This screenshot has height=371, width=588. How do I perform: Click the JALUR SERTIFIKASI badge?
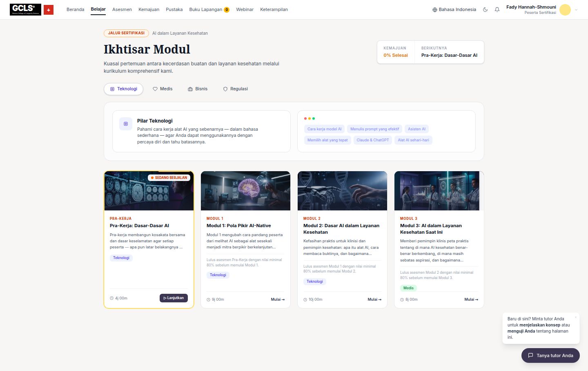point(126,33)
